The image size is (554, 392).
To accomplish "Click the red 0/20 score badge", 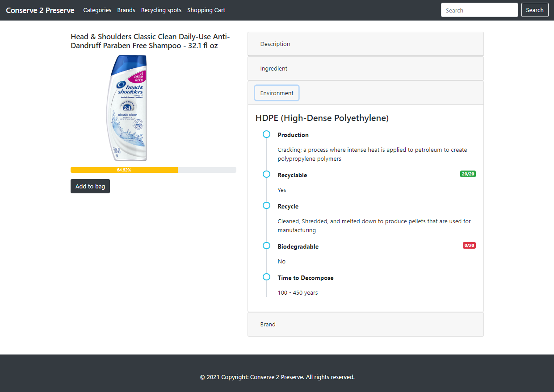I will tap(469, 246).
